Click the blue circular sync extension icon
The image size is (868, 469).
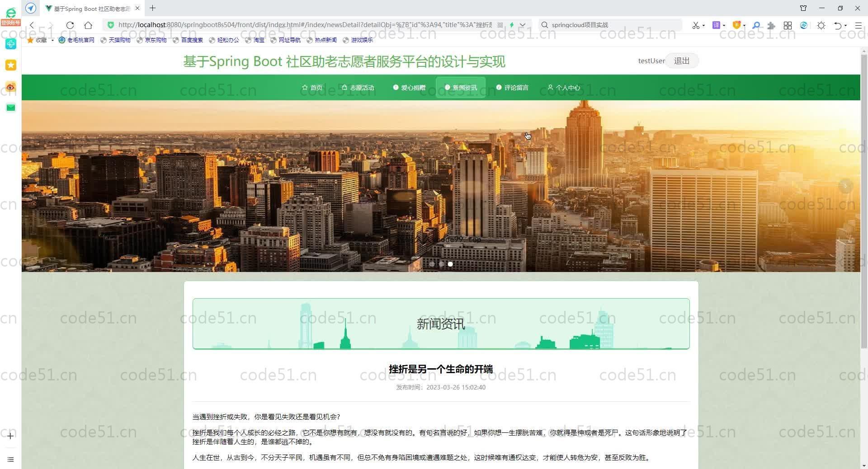pyautogui.click(x=804, y=25)
